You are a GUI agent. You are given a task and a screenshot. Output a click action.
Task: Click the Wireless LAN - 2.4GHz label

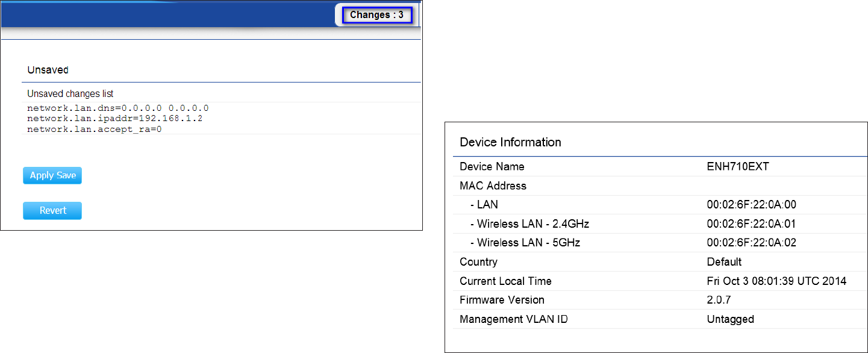point(529,224)
